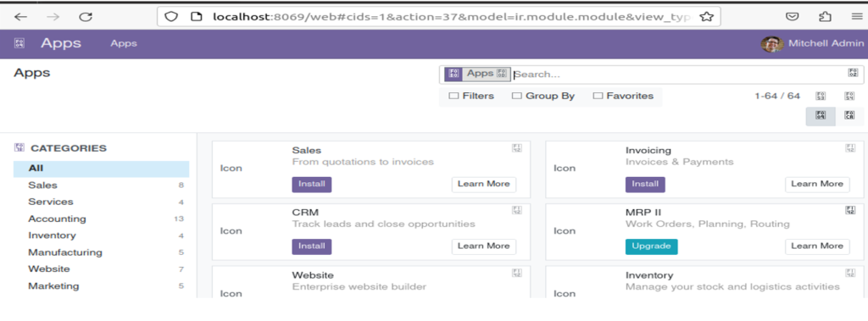Switch to the list view icon
Viewport: 868px width, 321px height.
tap(849, 116)
